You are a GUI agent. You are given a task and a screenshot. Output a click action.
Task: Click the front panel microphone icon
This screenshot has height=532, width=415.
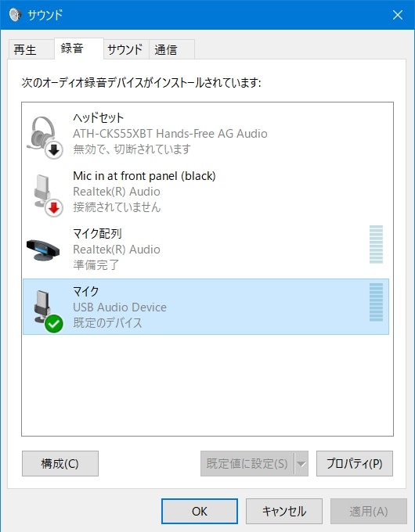44,192
